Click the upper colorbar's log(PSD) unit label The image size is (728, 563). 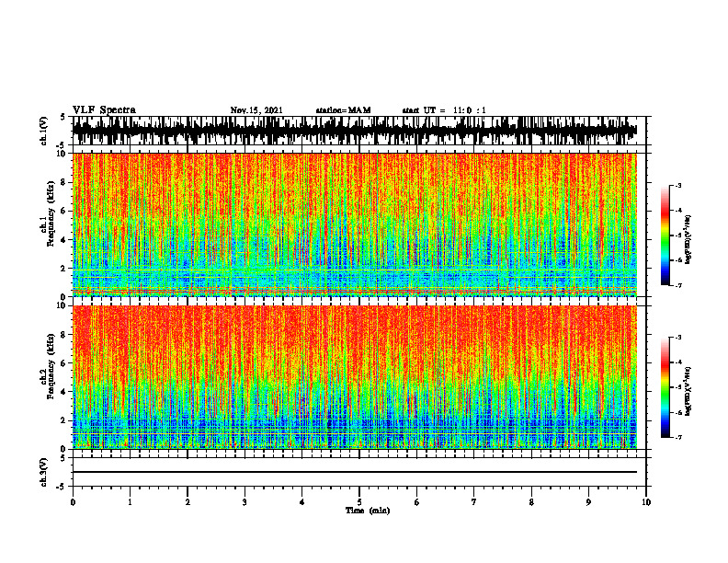click(x=689, y=239)
